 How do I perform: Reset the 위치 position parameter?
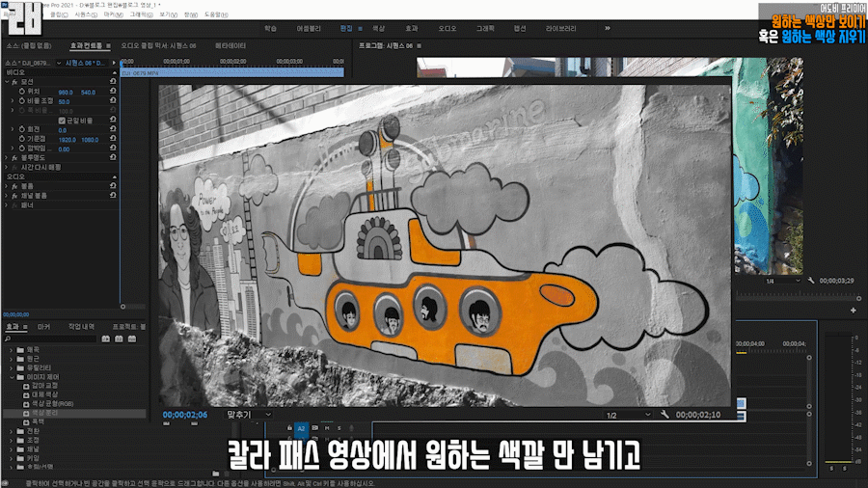click(113, 91)
